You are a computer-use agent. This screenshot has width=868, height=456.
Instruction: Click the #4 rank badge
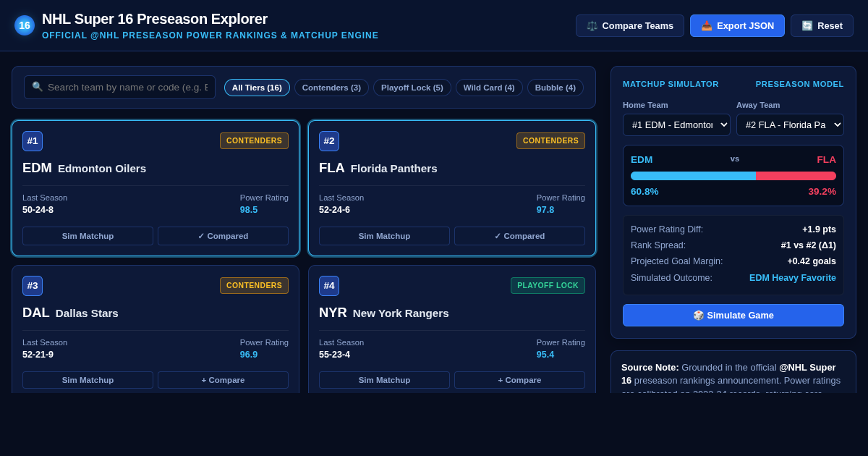(x=329, y=286)
